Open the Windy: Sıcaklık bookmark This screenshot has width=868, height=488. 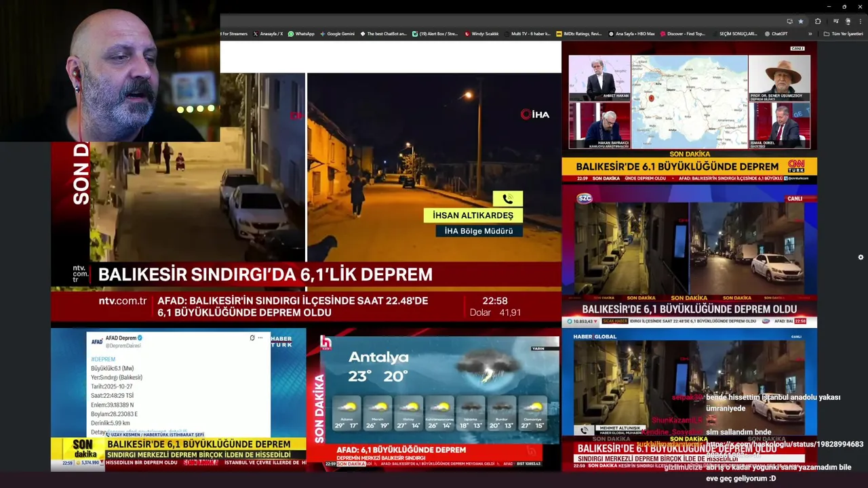click(x=481, y=33)
